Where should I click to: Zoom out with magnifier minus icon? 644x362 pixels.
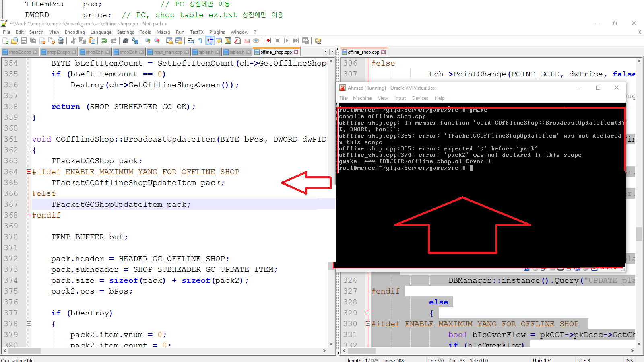pos(157,41)
